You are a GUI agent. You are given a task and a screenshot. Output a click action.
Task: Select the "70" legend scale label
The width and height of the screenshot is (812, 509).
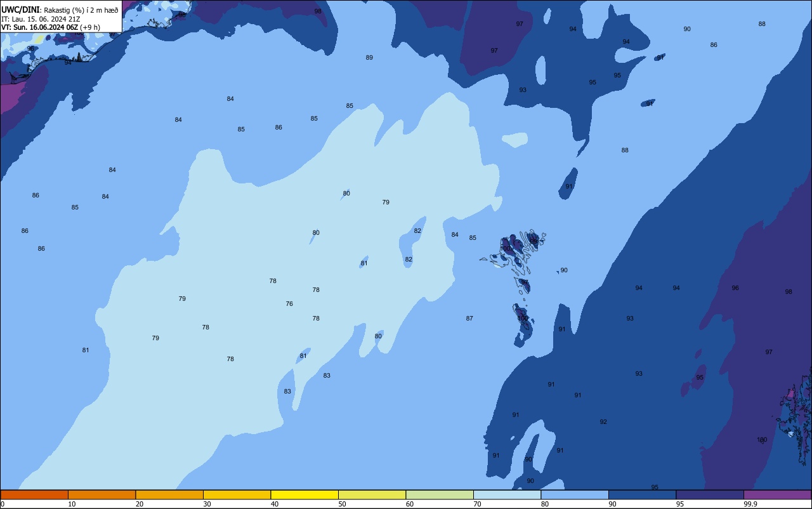[477, 504]
